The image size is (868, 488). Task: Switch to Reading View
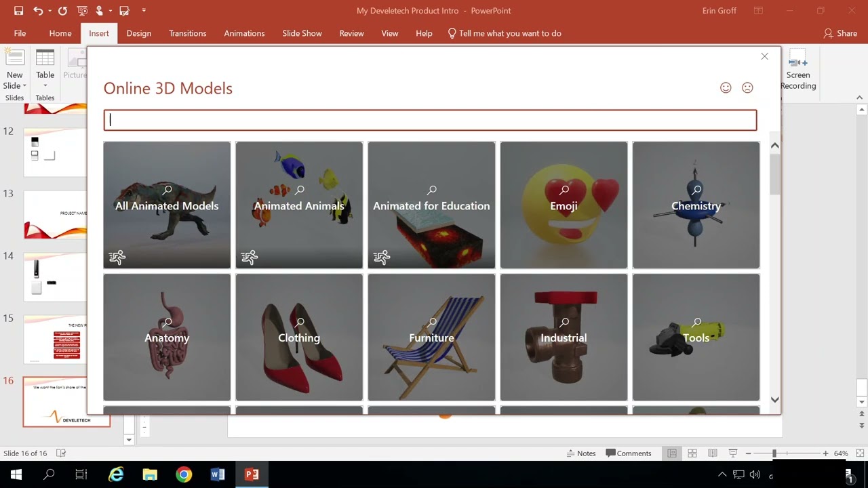tap(713, 453)
